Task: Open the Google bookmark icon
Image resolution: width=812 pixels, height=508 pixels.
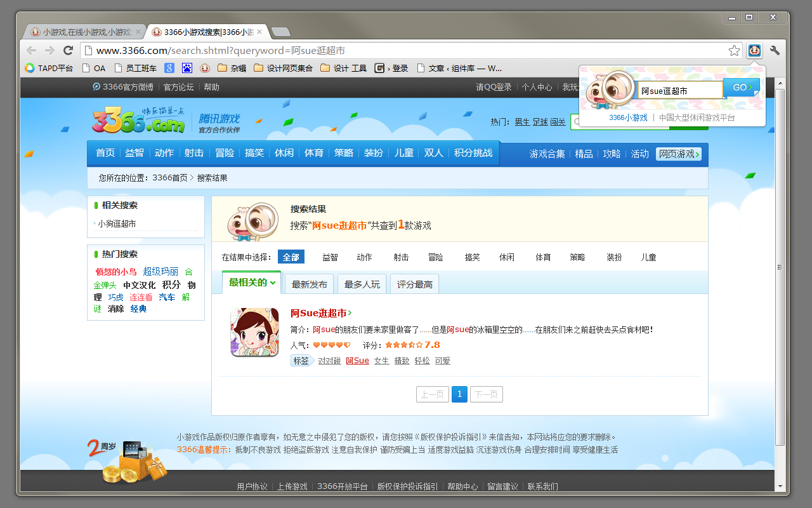Action: coord(169,68)
